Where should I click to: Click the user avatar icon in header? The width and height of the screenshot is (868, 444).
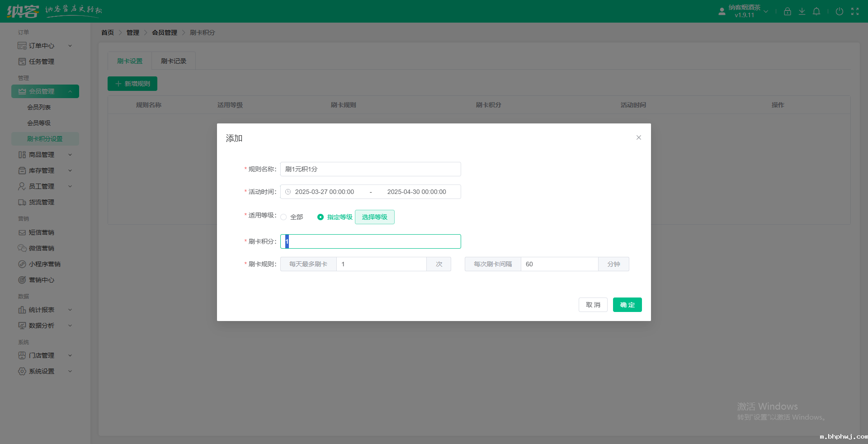coord(722,11)
